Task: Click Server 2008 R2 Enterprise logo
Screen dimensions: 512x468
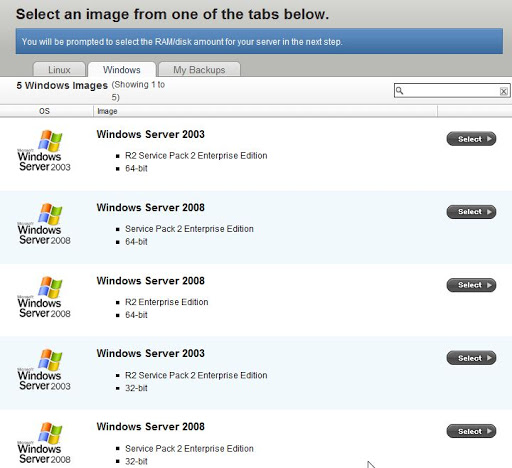Action: [x=44, y=297]
